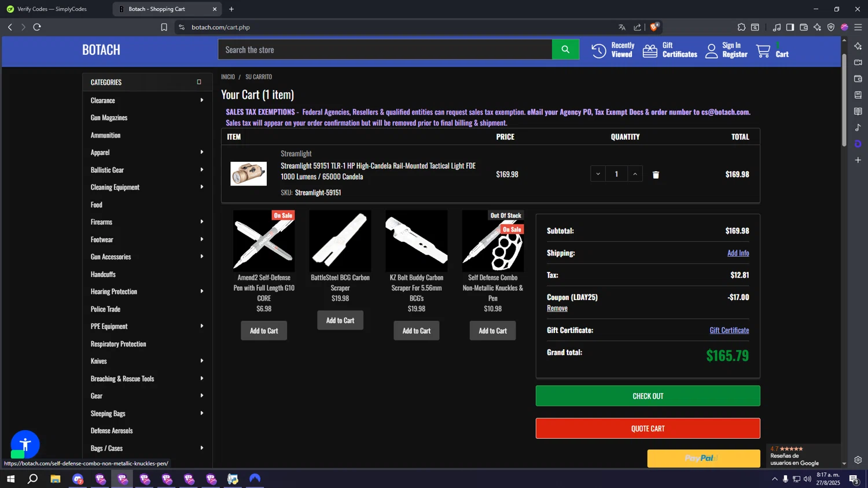The height and width of the screenshot is (488, 868).
Task: Open the Streamlight 59151 TLR-1 product title
Action: (x=378, y=171)
